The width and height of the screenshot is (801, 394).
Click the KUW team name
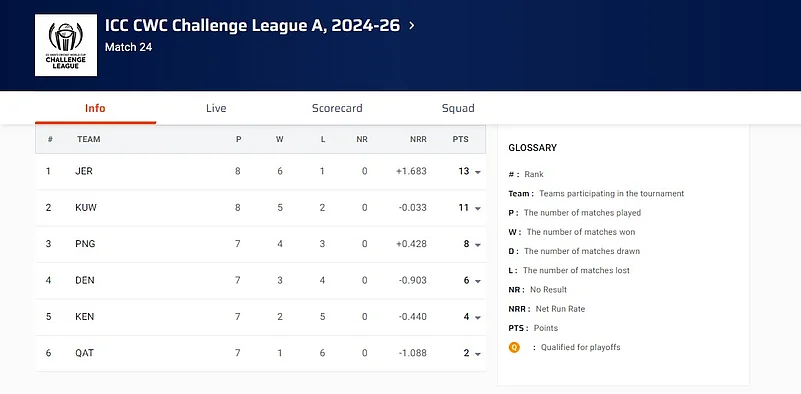tap(86, 207)
